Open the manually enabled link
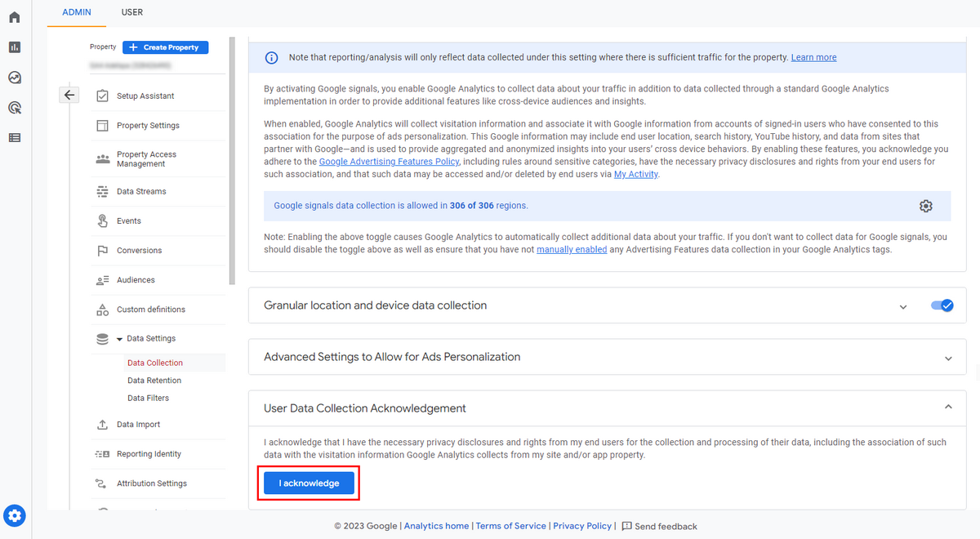Image resolution: width=980 pixels, height=539 pixels. [572, 249]
